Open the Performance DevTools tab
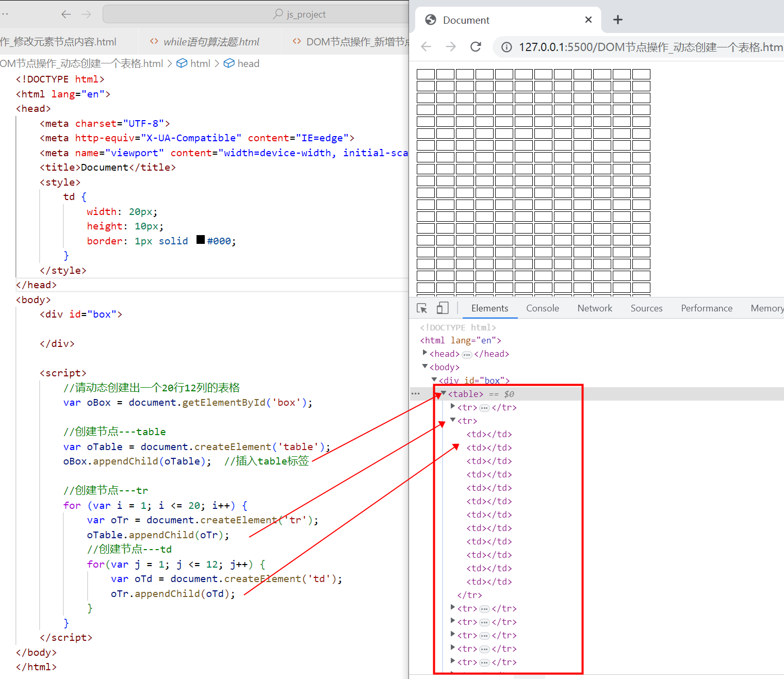This screenshot has width=784, height=679. click(x=707, y=308)
